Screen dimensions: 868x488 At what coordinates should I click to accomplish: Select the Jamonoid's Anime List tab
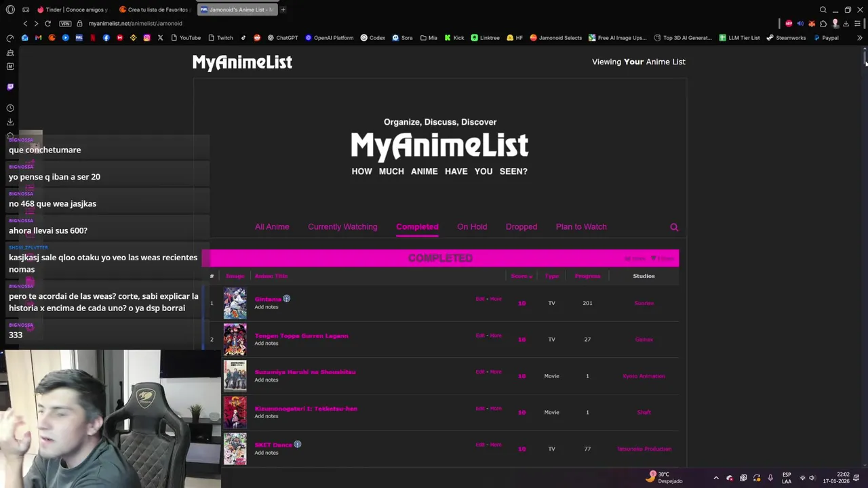[x=237, y=9]
